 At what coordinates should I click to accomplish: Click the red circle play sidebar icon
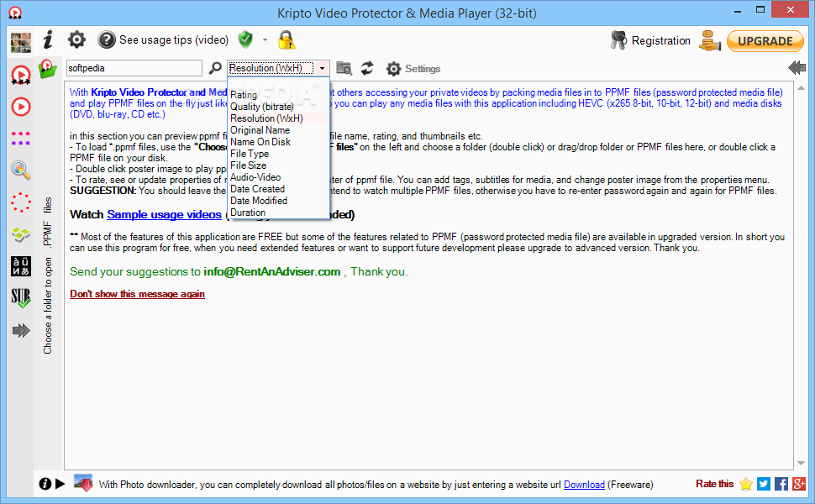[x=21, y=107]
